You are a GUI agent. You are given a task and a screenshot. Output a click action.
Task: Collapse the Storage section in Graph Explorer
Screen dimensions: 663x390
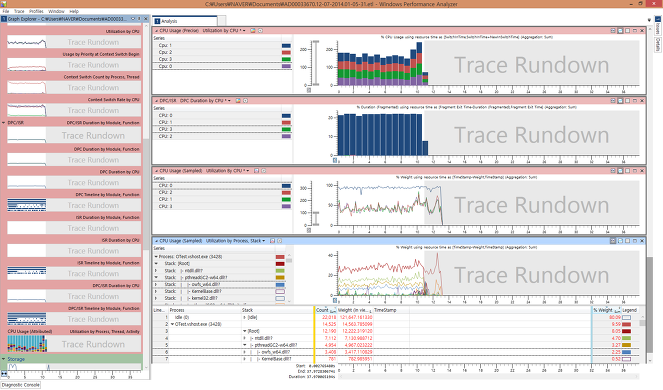pyautogui.click(x=4, y=359)
